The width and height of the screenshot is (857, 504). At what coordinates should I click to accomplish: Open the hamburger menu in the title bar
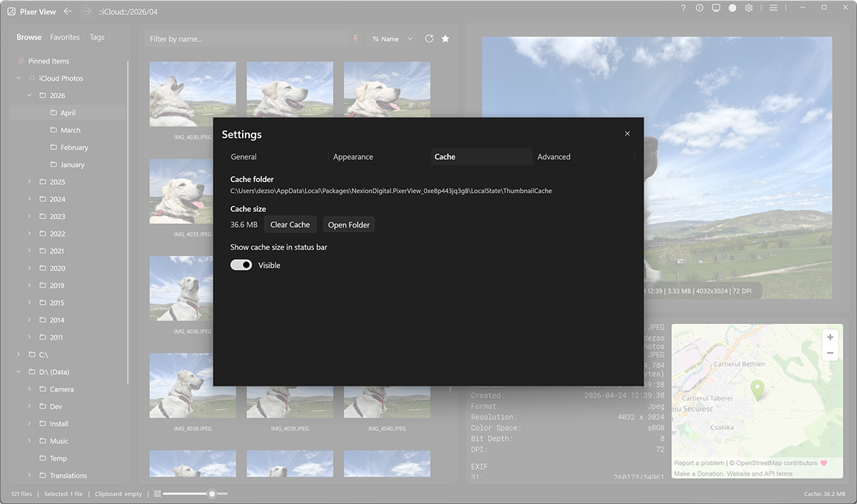(x=773, y=8)
